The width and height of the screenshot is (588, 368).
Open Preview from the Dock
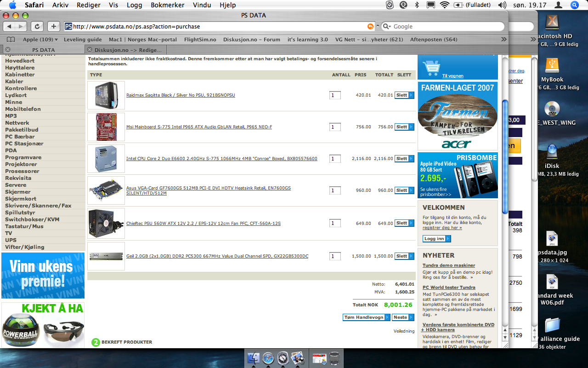tap(298, 359)
